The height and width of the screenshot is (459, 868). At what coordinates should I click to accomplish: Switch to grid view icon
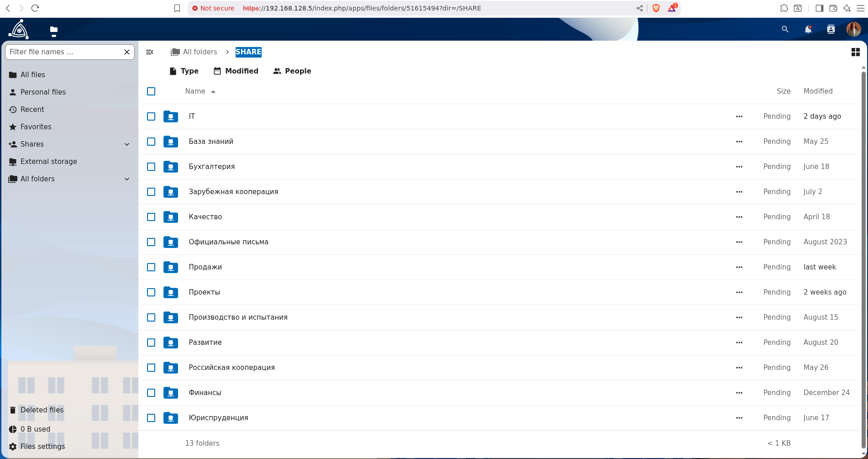tap(855, 53)
